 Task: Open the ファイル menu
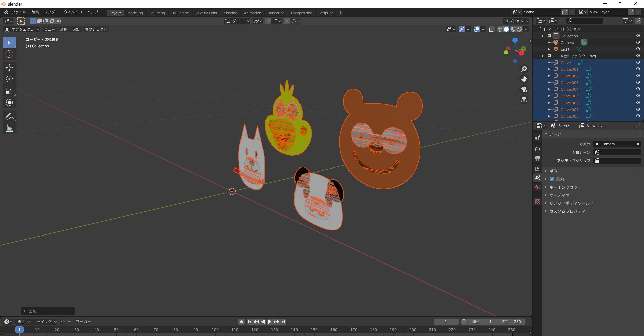19,12
